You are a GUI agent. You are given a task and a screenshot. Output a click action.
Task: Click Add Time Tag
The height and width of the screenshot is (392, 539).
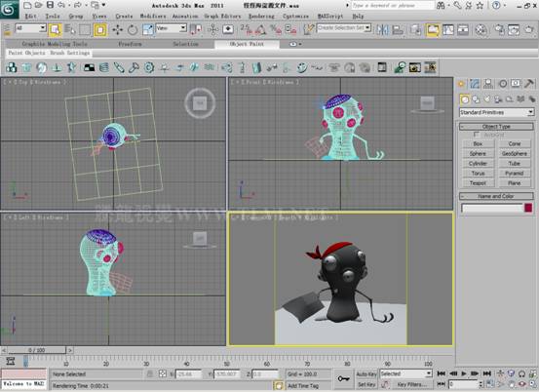pyautogui.click(x=303, y=386)
